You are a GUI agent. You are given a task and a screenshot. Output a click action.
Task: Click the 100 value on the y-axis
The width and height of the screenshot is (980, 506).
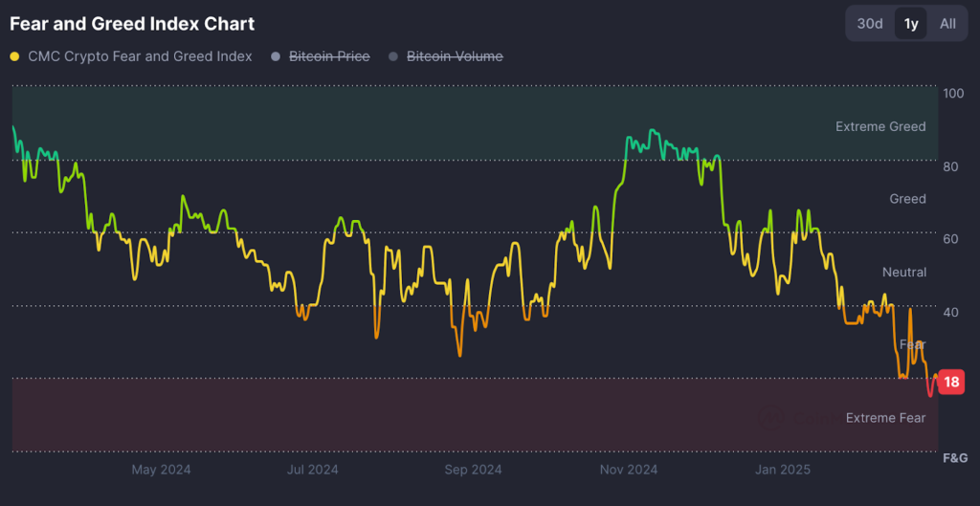click(x=953, y=94)
